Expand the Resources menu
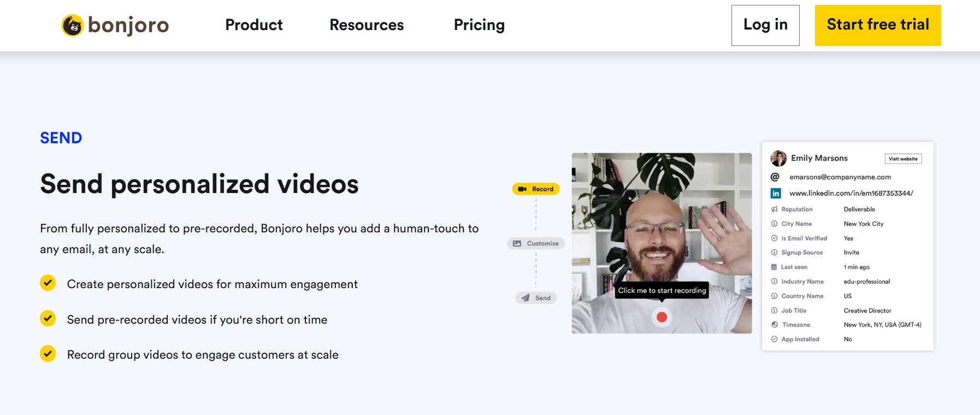The height and width of the screenshot is (415, 980). tap(367, 25)
